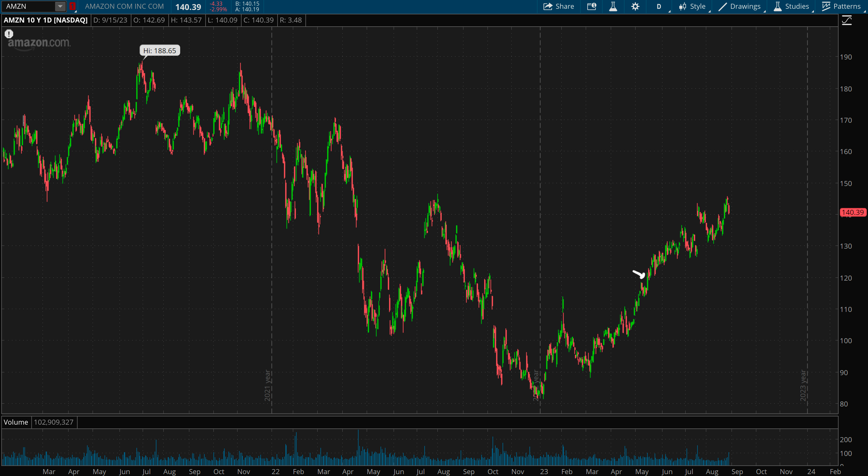Viewport: 868px width, 476px height.
Task: Open the Style candlestick menu
Action: 692,6
